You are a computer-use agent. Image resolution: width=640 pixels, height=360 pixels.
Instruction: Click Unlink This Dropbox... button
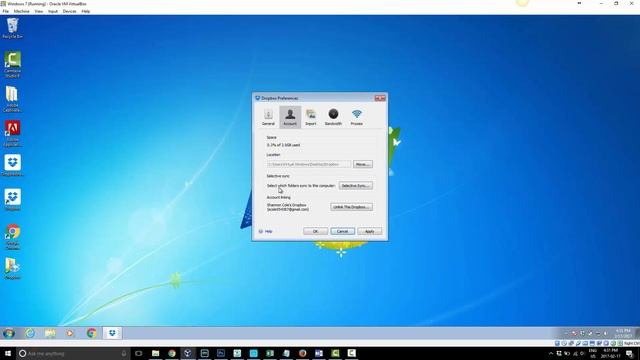point(351,207)
